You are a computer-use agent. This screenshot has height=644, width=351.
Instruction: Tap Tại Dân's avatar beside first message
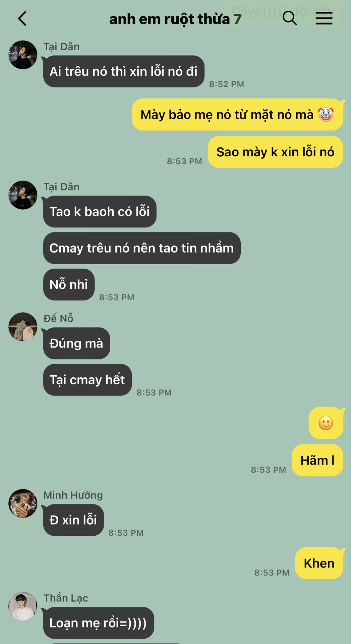(x=23, y=55)
